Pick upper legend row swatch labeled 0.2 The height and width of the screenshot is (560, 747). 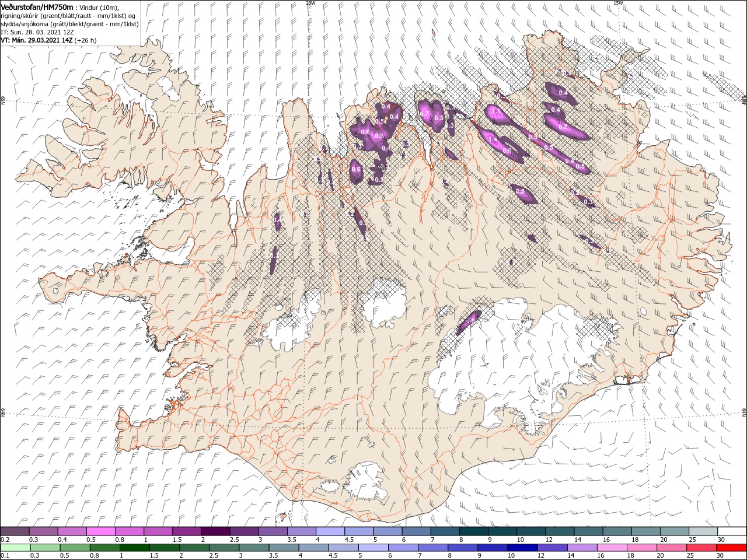pyautogui.click(x=15, y=531)
